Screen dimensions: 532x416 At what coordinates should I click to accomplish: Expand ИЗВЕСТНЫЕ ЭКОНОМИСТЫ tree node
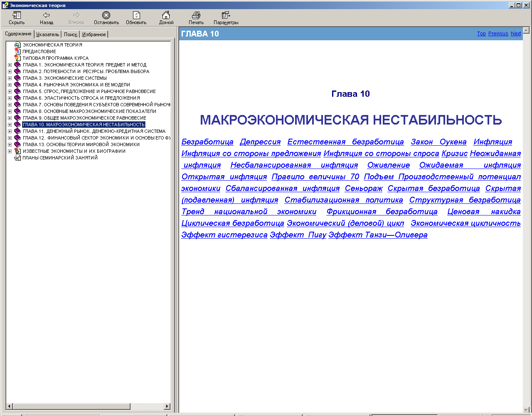pyautogui.click(x=10, y=151)
